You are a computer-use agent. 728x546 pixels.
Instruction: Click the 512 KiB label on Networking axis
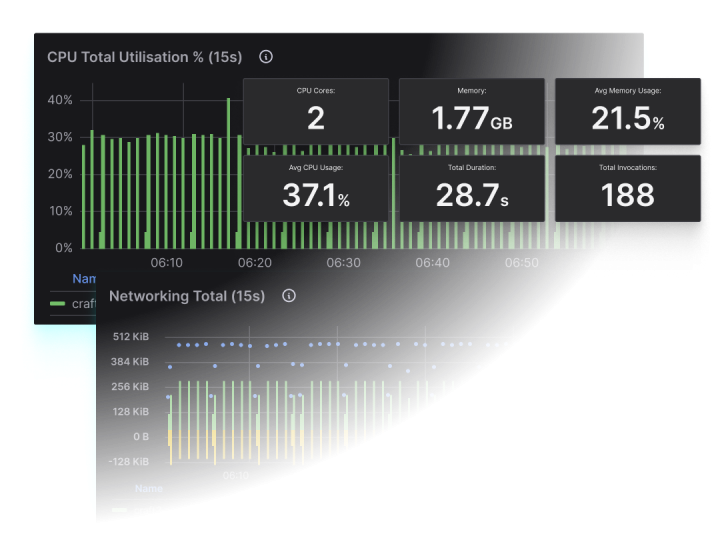click(x=131, y=336)
